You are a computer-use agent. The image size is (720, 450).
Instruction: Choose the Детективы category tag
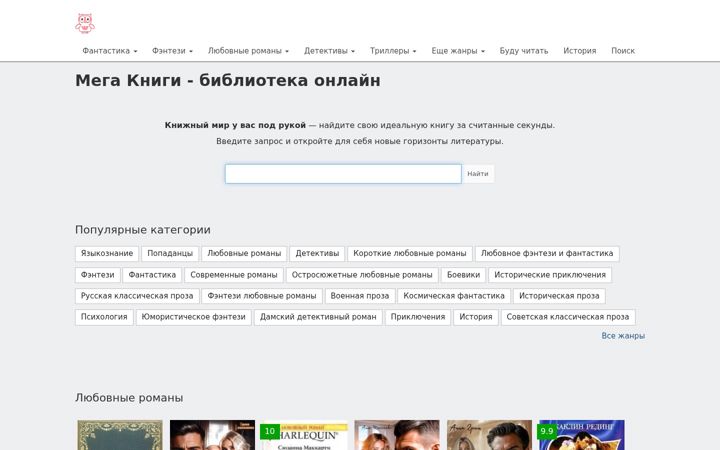pyautogui.click(x=317, y=253)
